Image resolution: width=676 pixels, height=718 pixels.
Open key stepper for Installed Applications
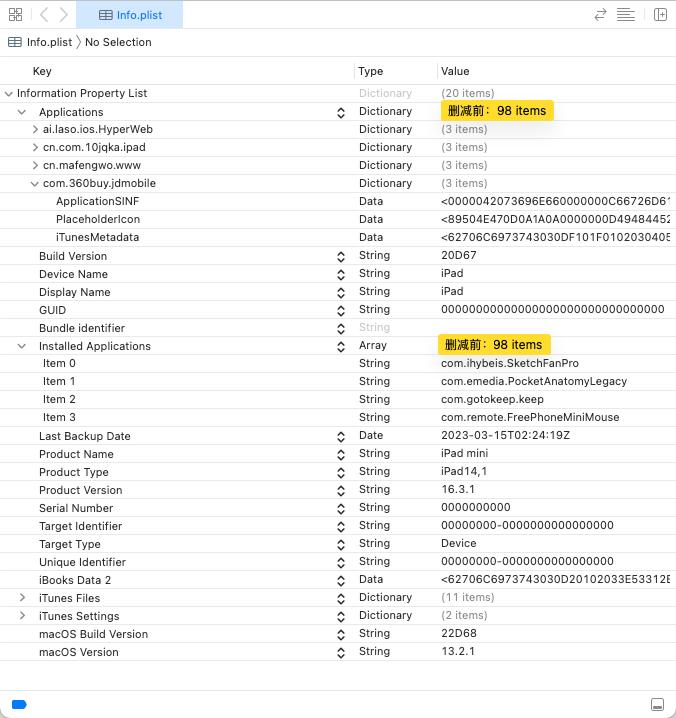(x=341, y=347)
